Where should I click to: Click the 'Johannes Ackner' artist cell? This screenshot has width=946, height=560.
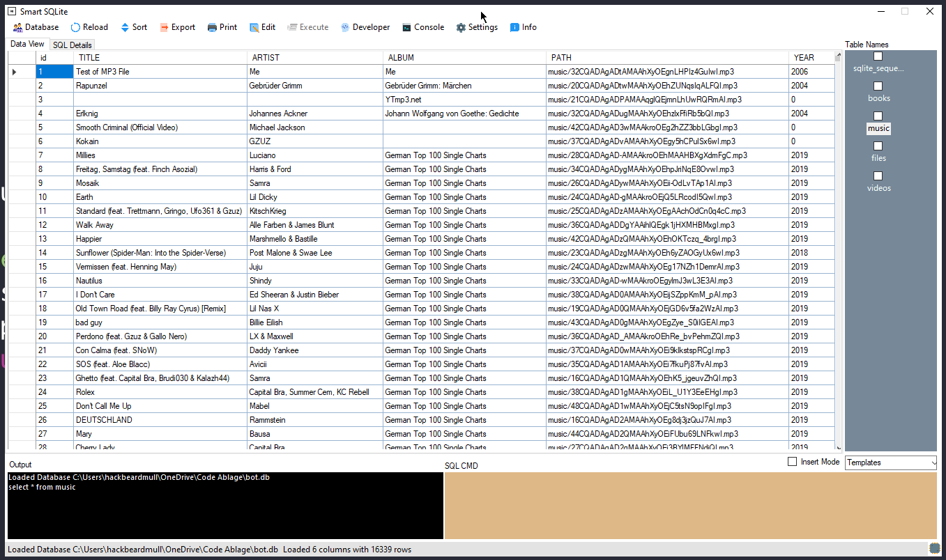[x=315, y=114]
